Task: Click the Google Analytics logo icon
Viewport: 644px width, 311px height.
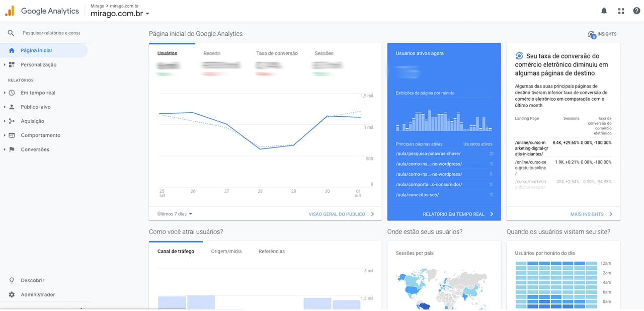Action: click(x=10, y=11)
